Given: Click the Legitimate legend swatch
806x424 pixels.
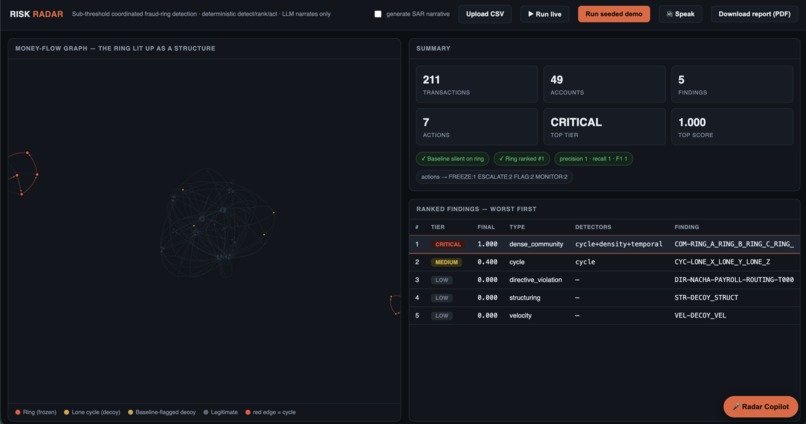Looking at the screenshot, I should [x=206, y=412].
